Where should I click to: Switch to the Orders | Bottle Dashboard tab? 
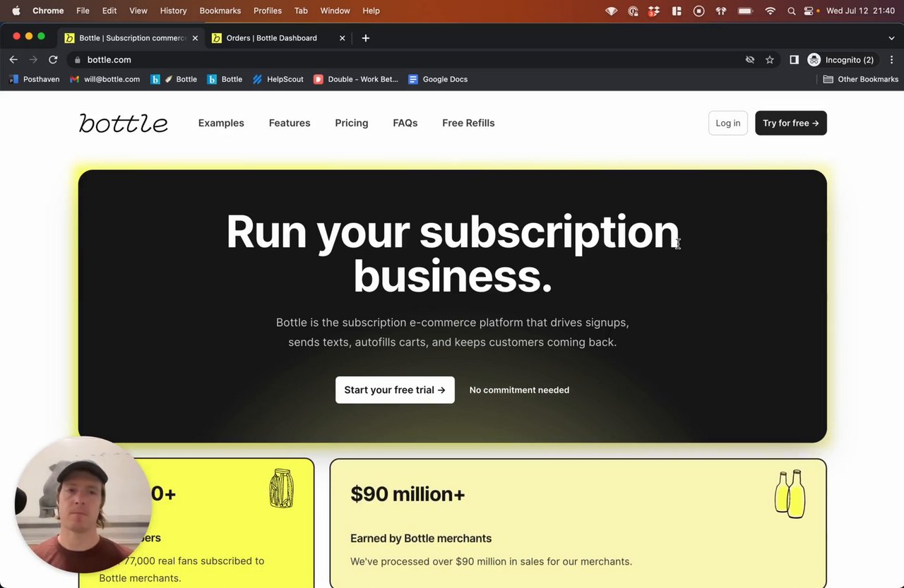point(279,38)
